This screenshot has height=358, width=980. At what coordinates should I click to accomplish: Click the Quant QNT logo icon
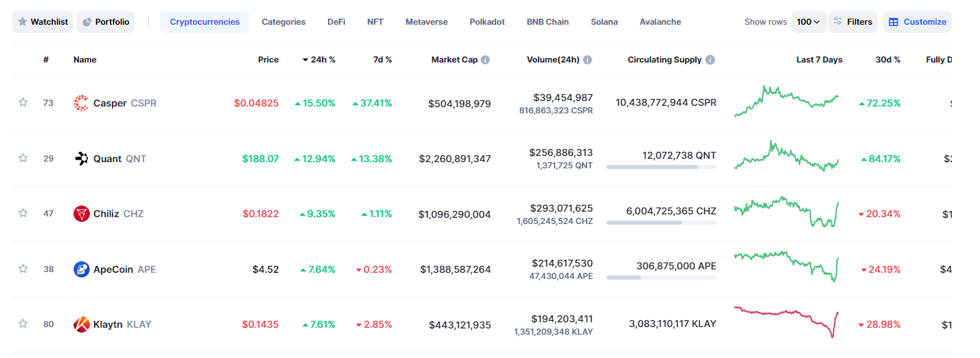tap(82, 159)
